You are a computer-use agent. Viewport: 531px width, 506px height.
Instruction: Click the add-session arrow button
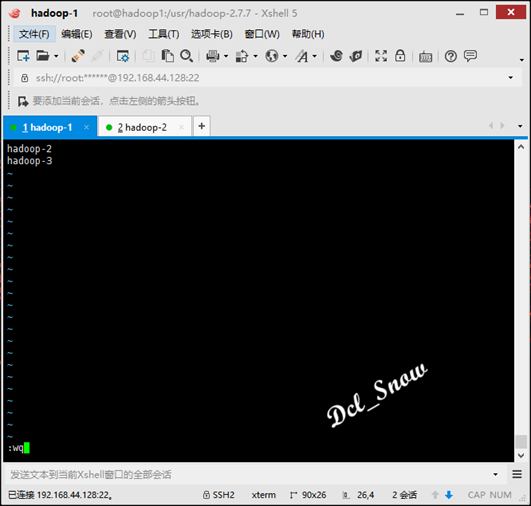[23, 101]
